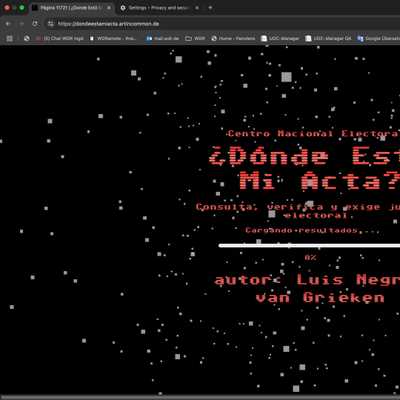View site information icon in address bar
Screen dimensions: 400x400
click(x=51, y=24)
